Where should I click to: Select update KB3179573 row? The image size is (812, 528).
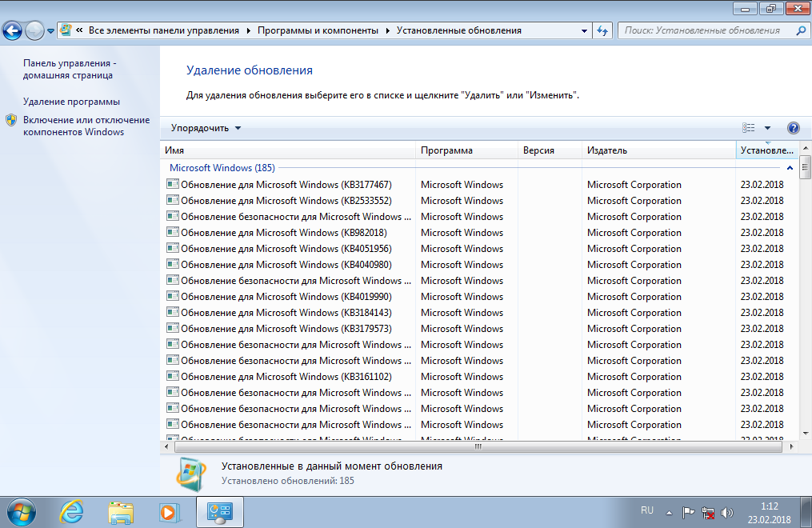pyautogui.click(x=479, y=329)
